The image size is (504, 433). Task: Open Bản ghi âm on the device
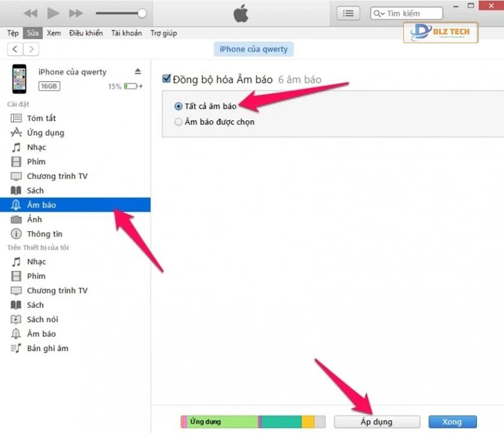click(46, 348)
